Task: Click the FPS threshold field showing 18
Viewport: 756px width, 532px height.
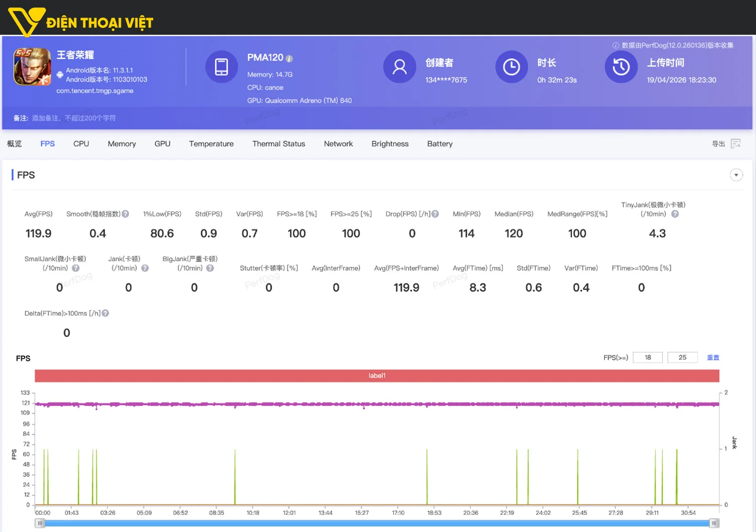Action: [x=648, y=358]
